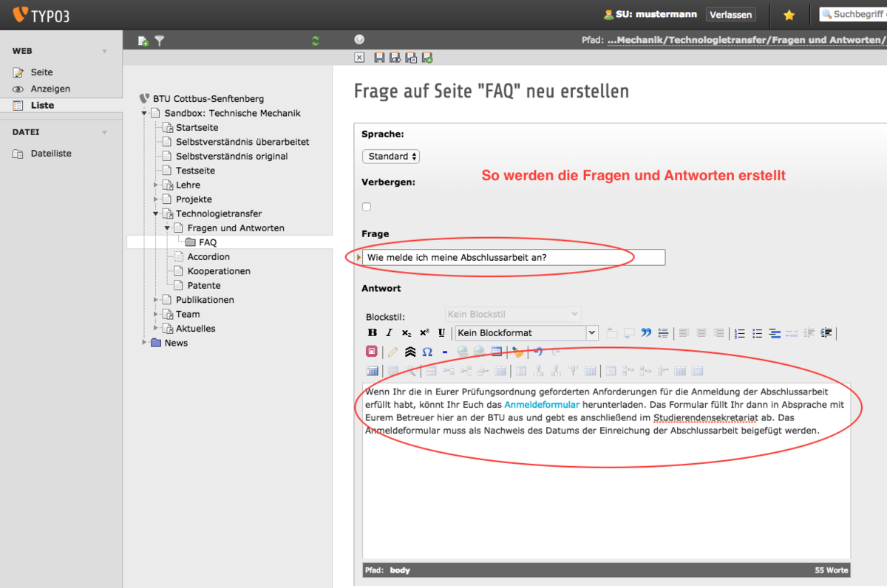This screenshot has width=887, height=588.
Task: Click the Verlassen button
Action: tap(730, 15)
